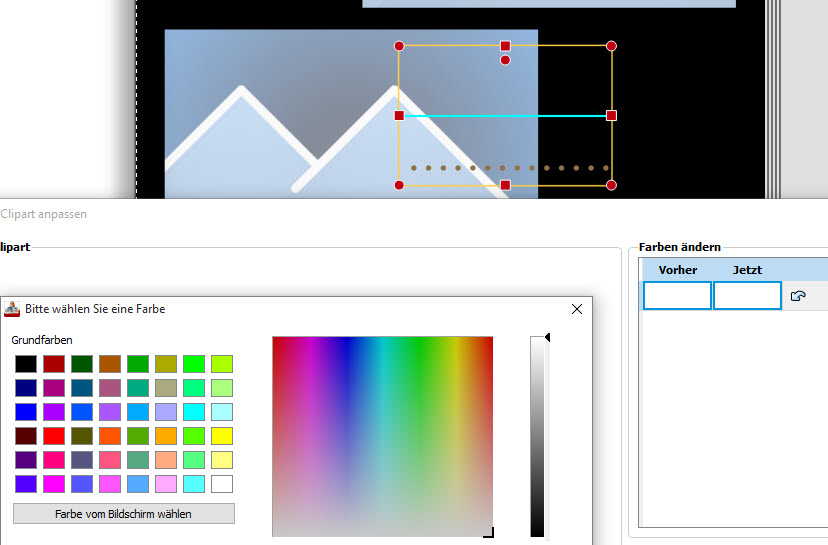
Task: Click the hue-saturation color spectrum field
Action: click(383, 437)
